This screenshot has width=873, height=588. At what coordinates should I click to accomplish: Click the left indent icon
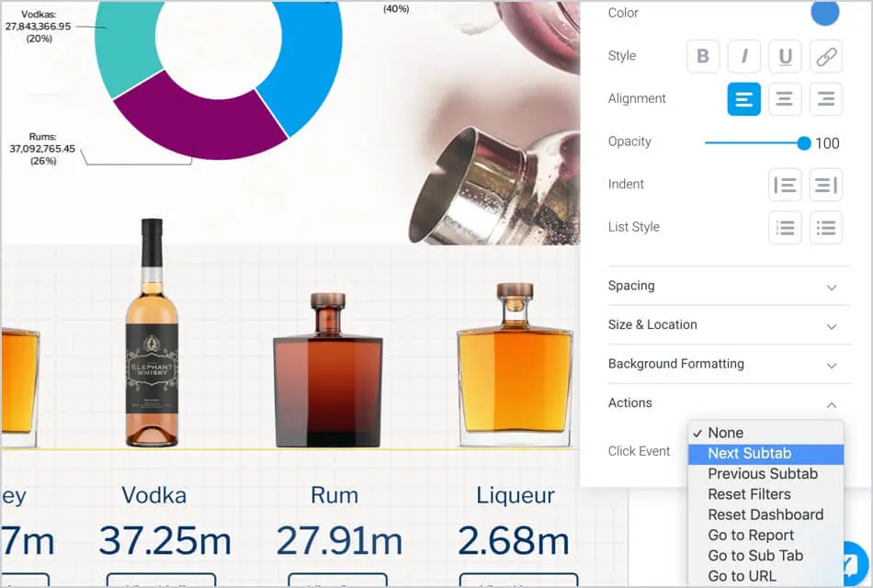[x=785, y=185]
